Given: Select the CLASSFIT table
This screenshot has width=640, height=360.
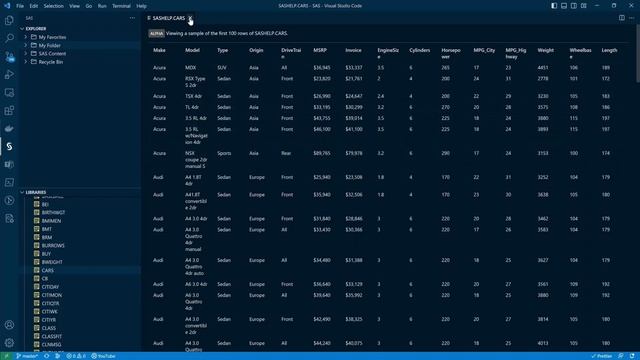Looking at the screenshot, I should click(52, 336).
